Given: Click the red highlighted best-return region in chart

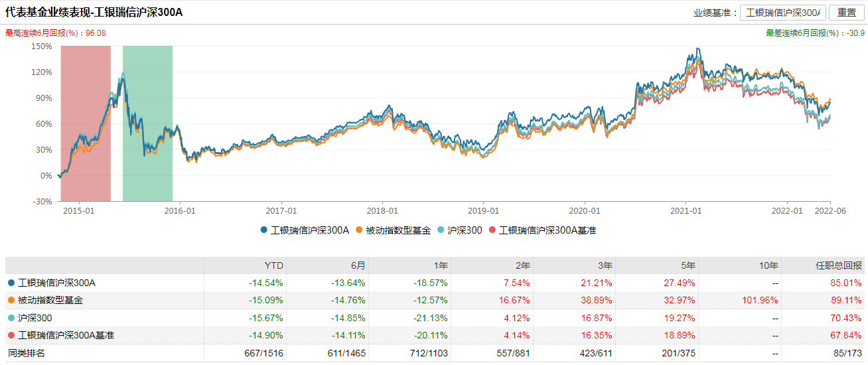Looking at the screenshot, I should [86, 123].
